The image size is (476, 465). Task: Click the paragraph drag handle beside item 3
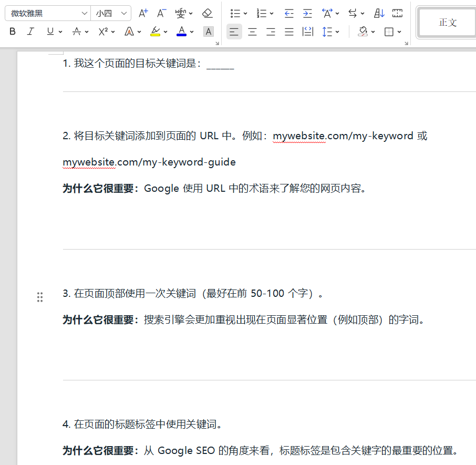[40, 297]
